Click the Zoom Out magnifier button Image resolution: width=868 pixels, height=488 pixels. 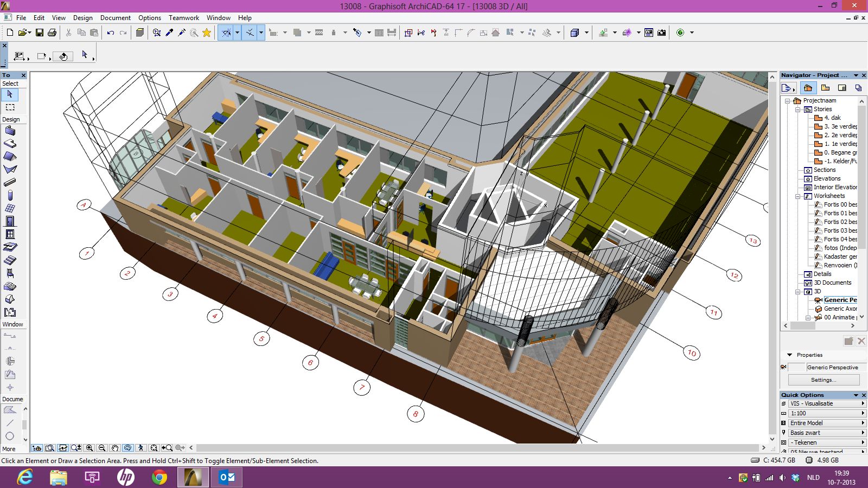102,448
